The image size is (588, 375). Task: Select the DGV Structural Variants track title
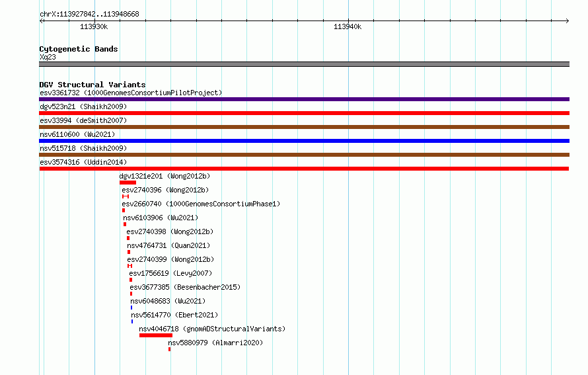(x=92, y=85)
